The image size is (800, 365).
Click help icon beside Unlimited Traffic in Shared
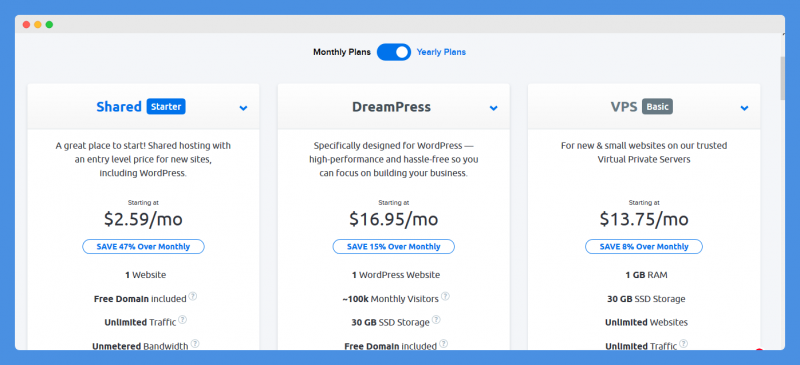(x=182, y=320)
